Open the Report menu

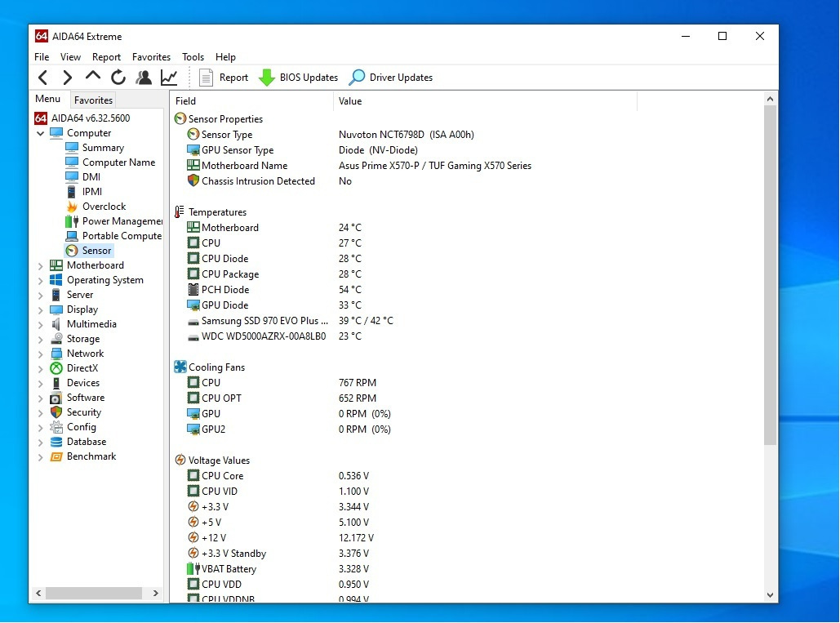tap(106, 57)
